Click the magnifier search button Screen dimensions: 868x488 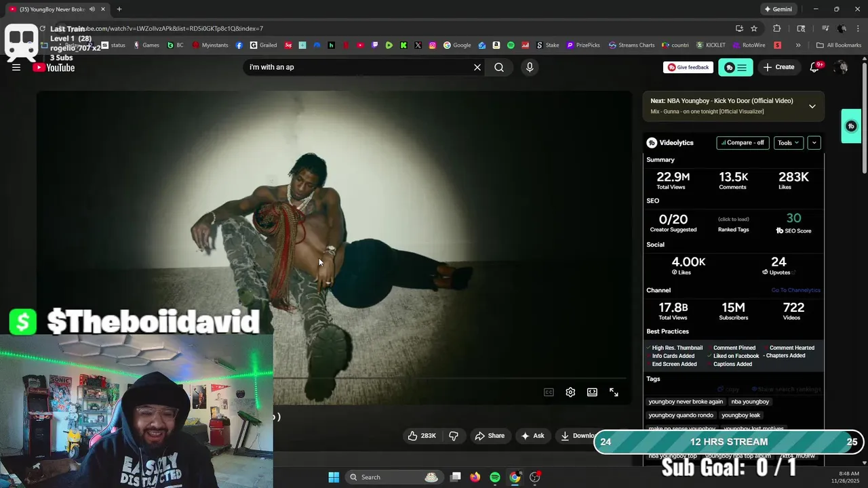coord(499,67)
